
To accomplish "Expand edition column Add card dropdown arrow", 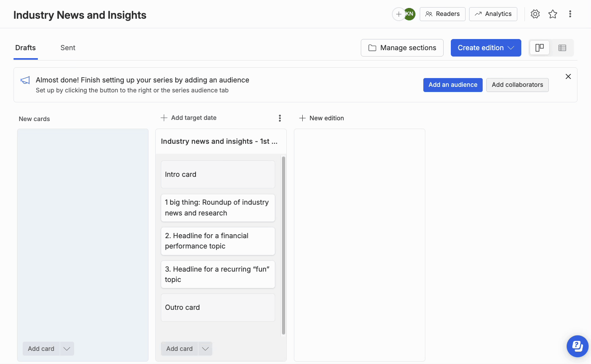I will click(205, 348).
